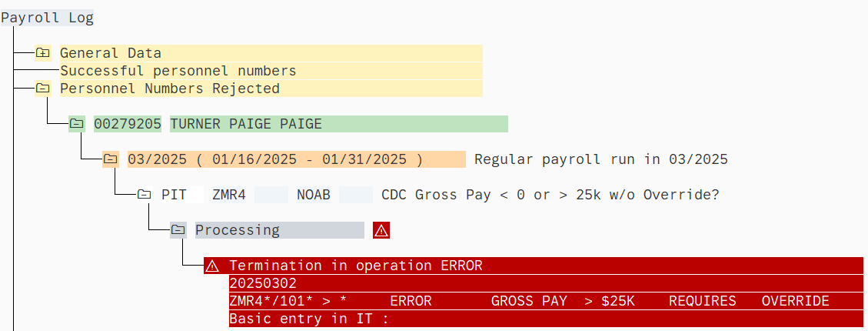Viewport: 868px width, 331px height.
Task: Expand the General Data folder icon
Action: [x=43, y=53]
